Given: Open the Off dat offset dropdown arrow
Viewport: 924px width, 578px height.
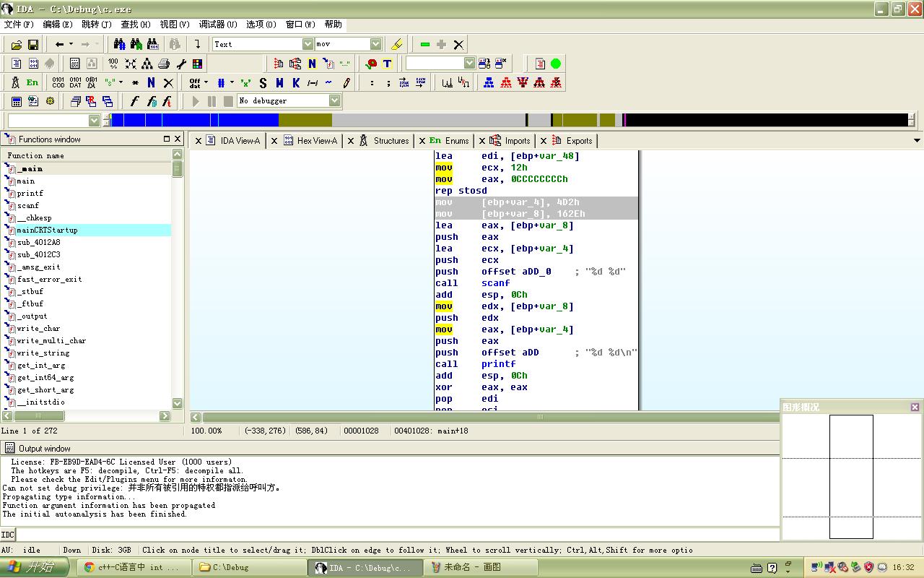Looking at the screenshot, I should (x=205, y=82).
